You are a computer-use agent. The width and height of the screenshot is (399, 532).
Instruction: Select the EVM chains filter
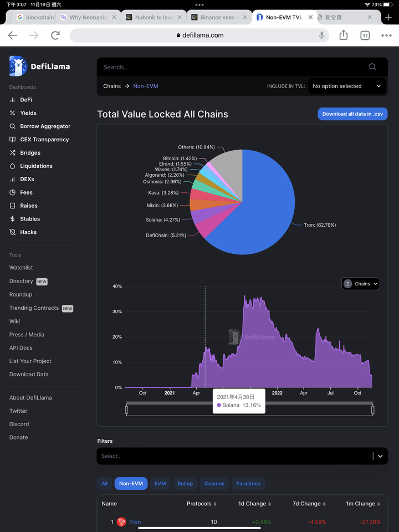click(x=160, y=483)
